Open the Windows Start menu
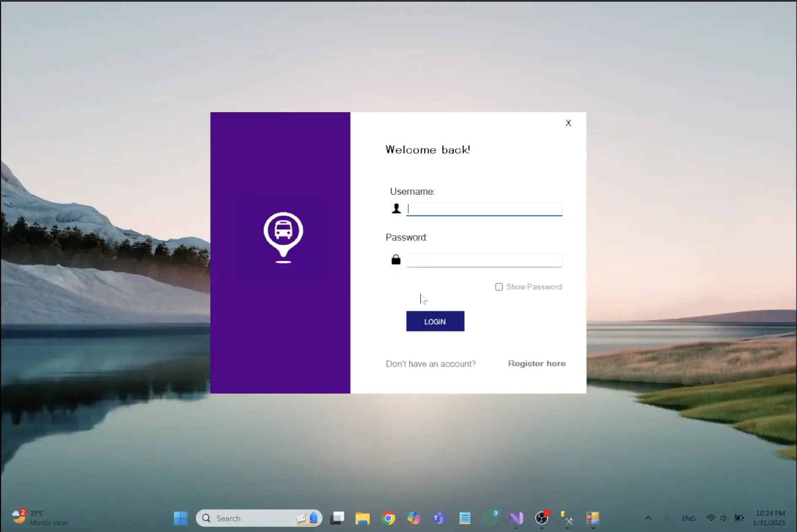 181,518
